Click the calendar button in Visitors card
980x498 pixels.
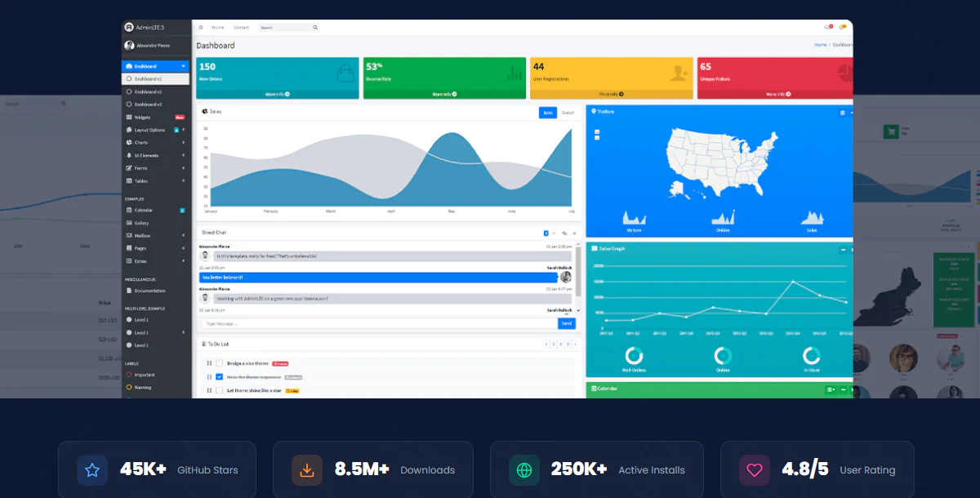tap(842, 112)
